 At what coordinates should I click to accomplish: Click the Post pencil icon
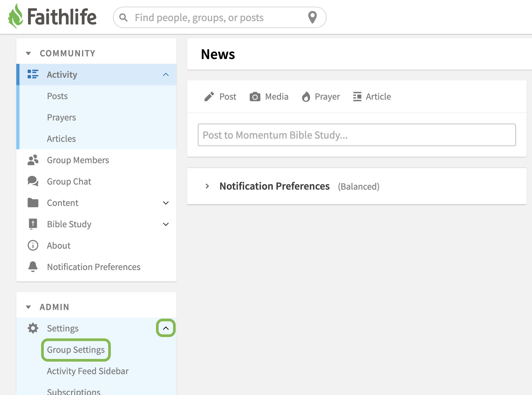coord(209,96)
